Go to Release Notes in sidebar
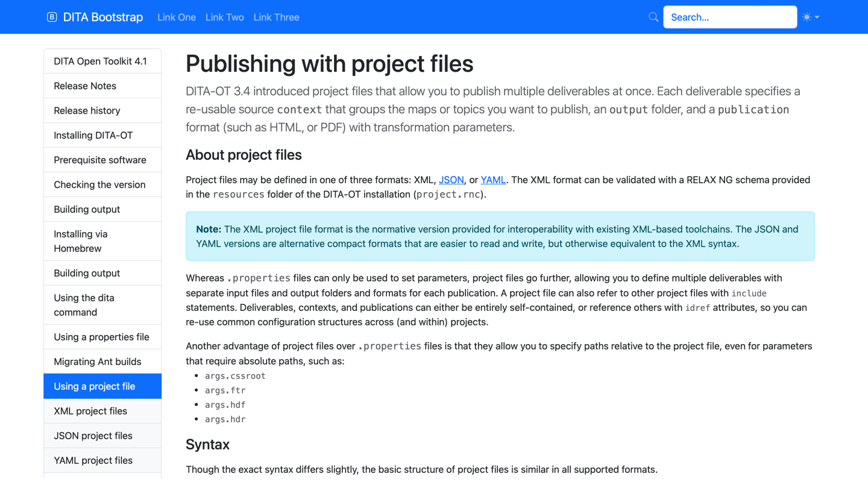868x488 pixels. point(85,86)
